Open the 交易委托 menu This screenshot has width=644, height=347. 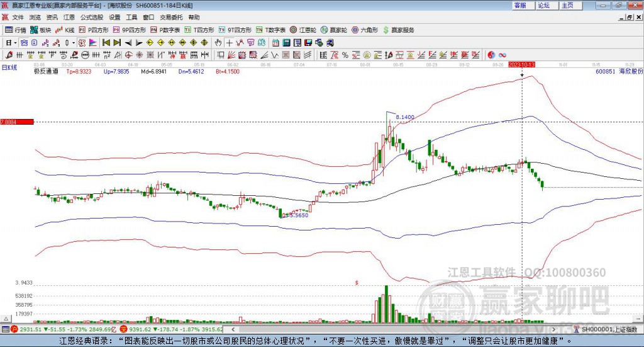point(171,17)
